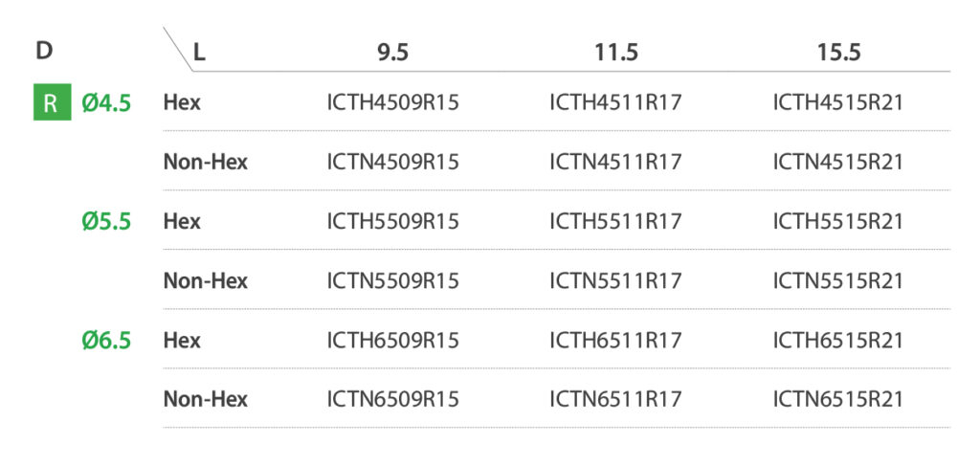Screen dimensions: 980x466
Task: Click product code ICTN4509R15
Action: tap(392, 163)
